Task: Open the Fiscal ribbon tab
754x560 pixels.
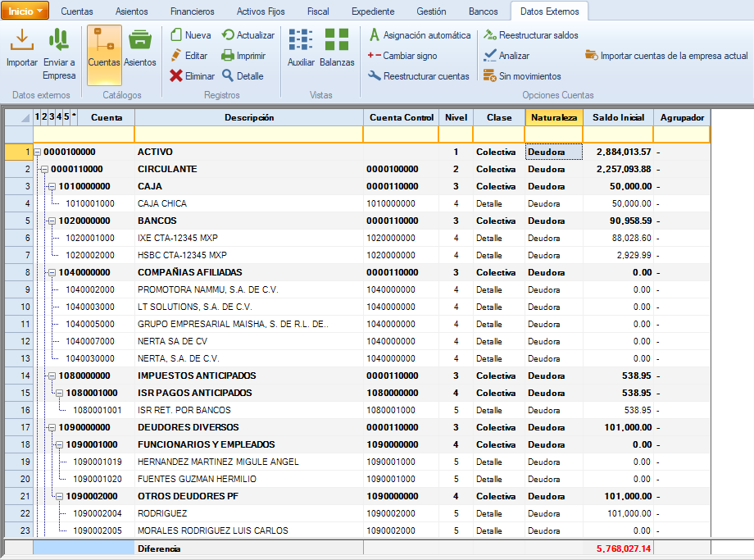Action: click(318, 11)
